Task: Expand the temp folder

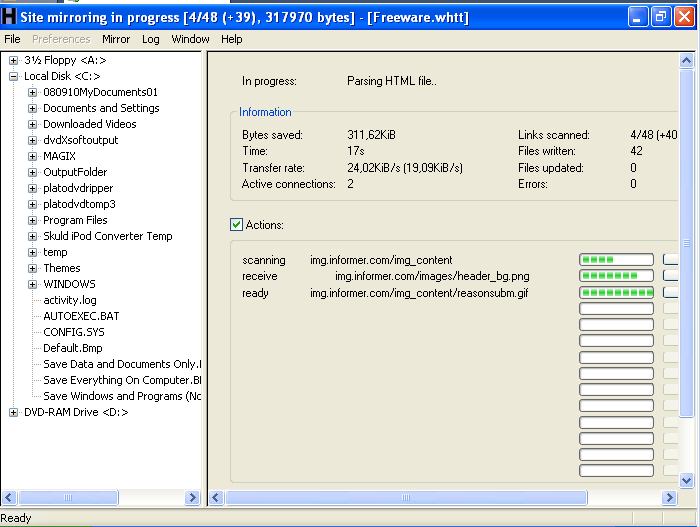Action: [32, 252]
